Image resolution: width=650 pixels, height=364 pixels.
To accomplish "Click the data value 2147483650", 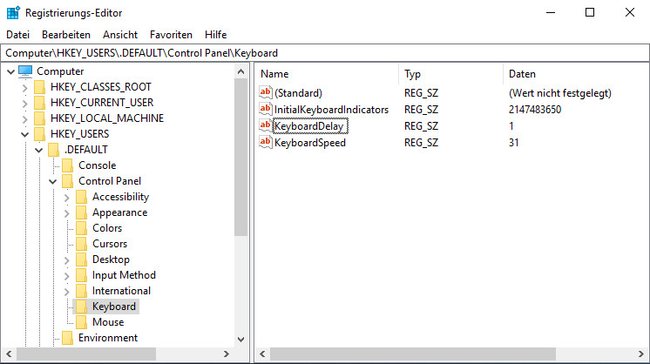I will tap(535, 109).
